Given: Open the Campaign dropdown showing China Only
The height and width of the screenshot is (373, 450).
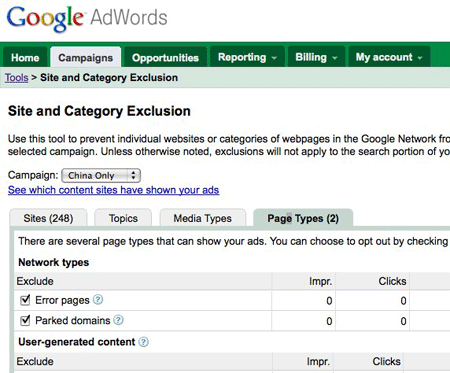Looking at the screenshot, I should [101, 176].
